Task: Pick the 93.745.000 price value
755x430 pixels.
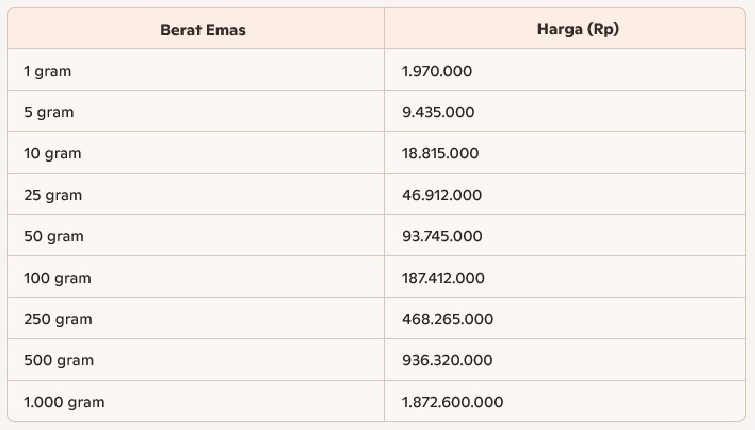Action: coord(442,237)
